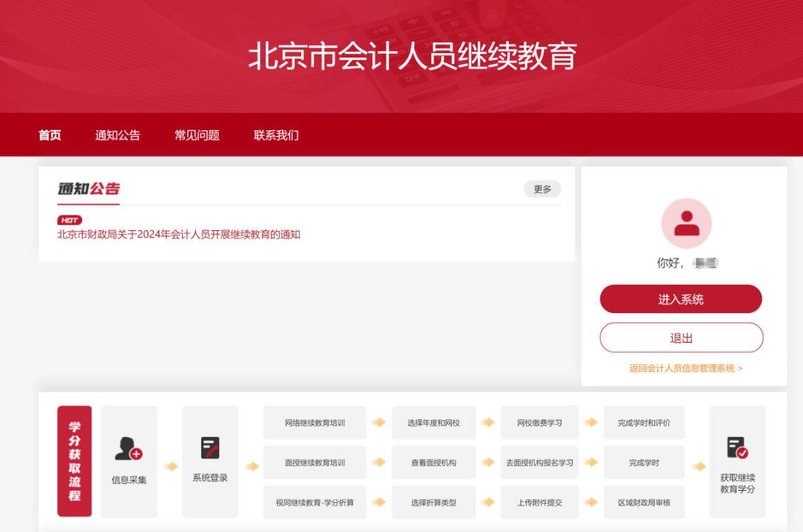The image size is (803, 532).
Task: Click the HOT badge icon
Action: (x=69, y=220)
